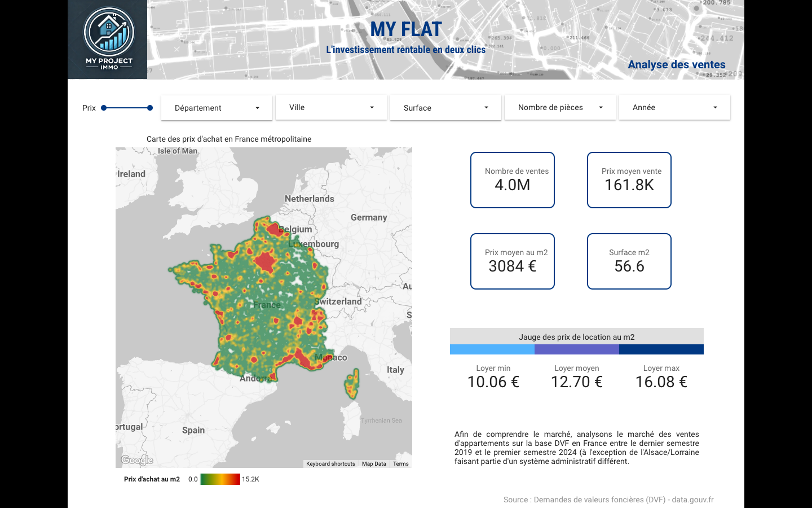The image size is (812, 508).
Task: Click the Germany label on the map
Action: coord(369,217)
